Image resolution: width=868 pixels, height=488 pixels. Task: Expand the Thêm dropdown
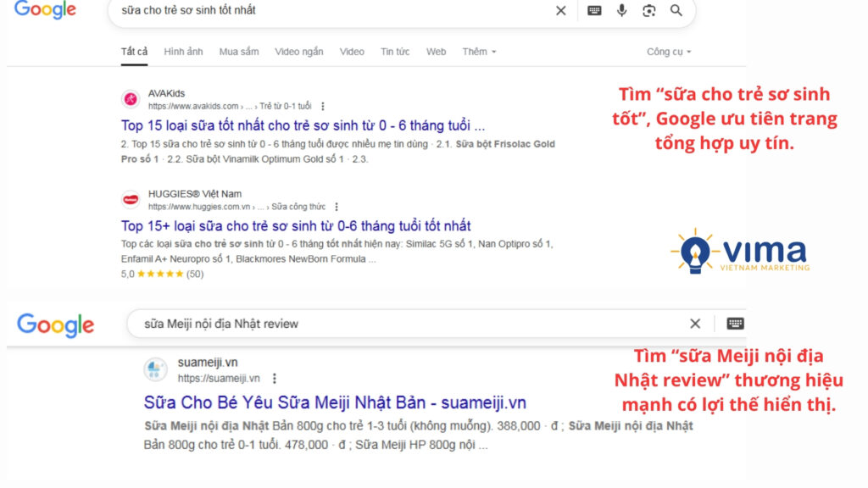pos(479,52)
